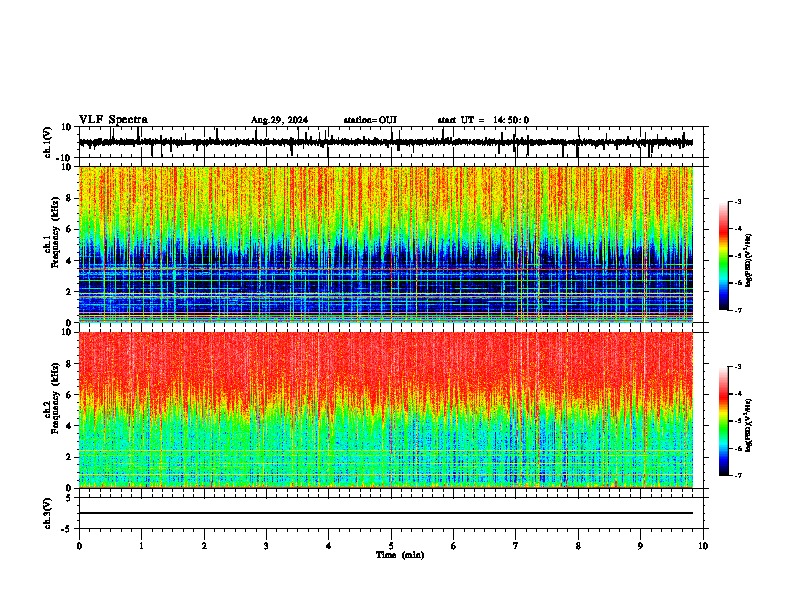Click the ch.1(V) waveform strip at the top
This screenshot has width=792, height=612.
pyautogui.click(x=391, y=142)
